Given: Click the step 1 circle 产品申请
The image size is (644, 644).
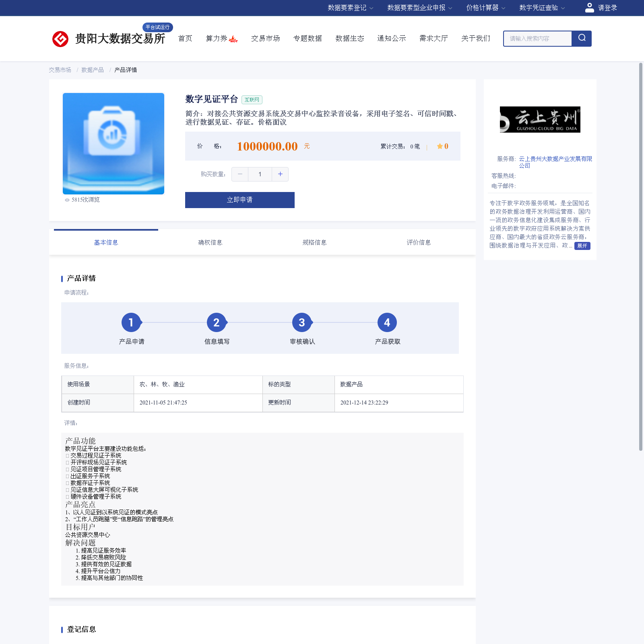Looking at the screenshot, I should point(131,322).
